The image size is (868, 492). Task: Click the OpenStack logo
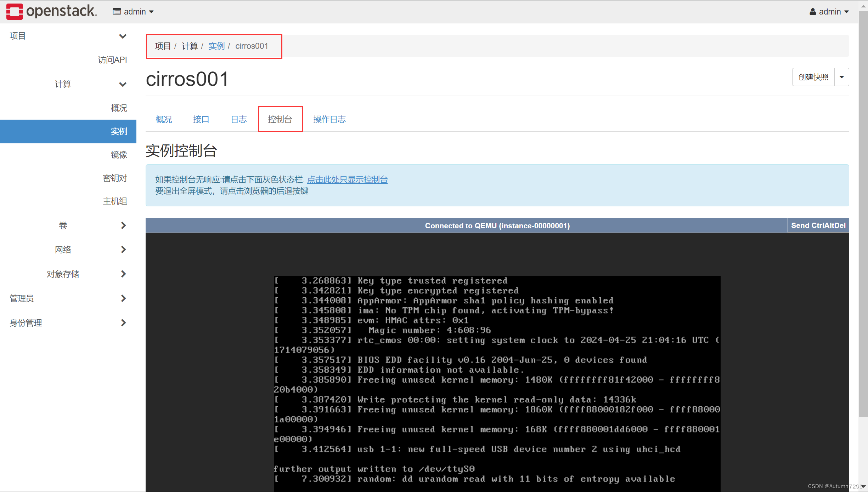pyautogui.click(x=52, y=11)
